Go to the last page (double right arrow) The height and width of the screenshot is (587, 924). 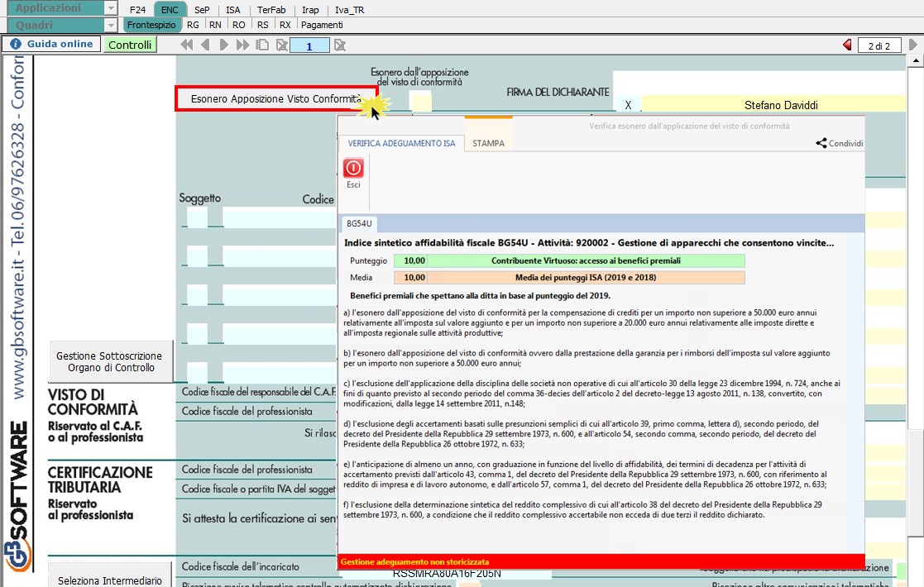point(242,45)
